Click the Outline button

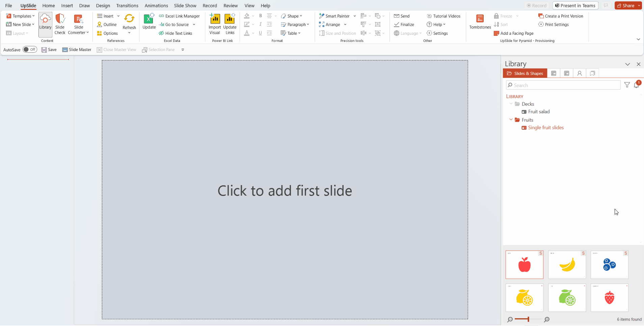coord(107,24)
